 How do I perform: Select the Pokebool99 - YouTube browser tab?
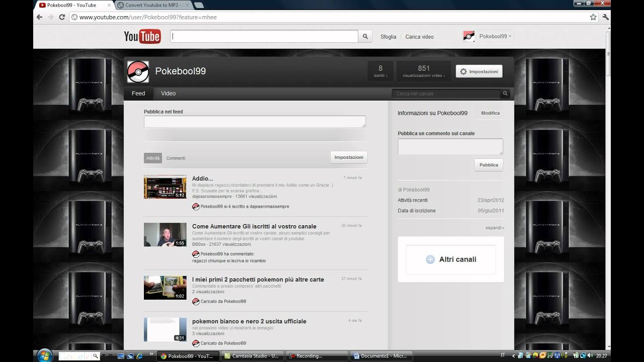click(73, 5)
